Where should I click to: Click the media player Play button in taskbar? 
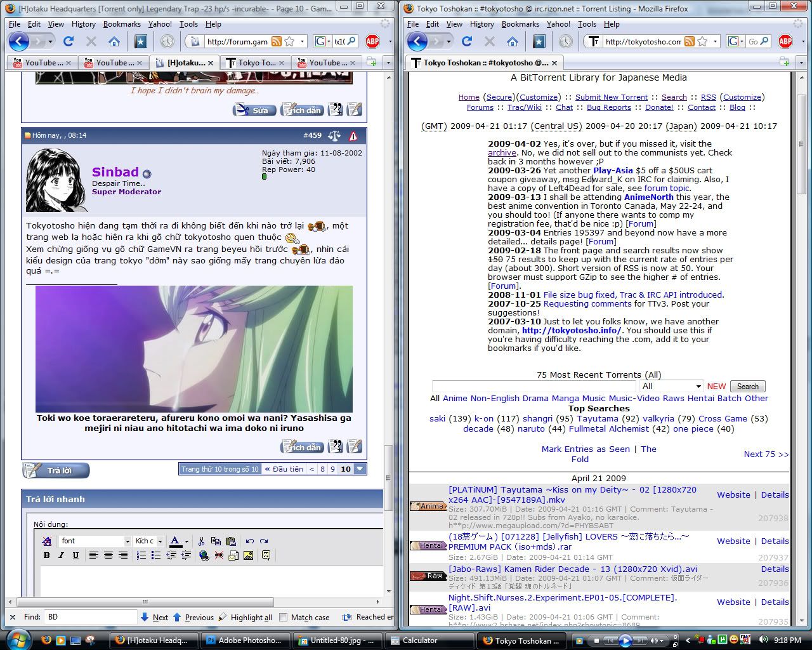coord(627,640)
